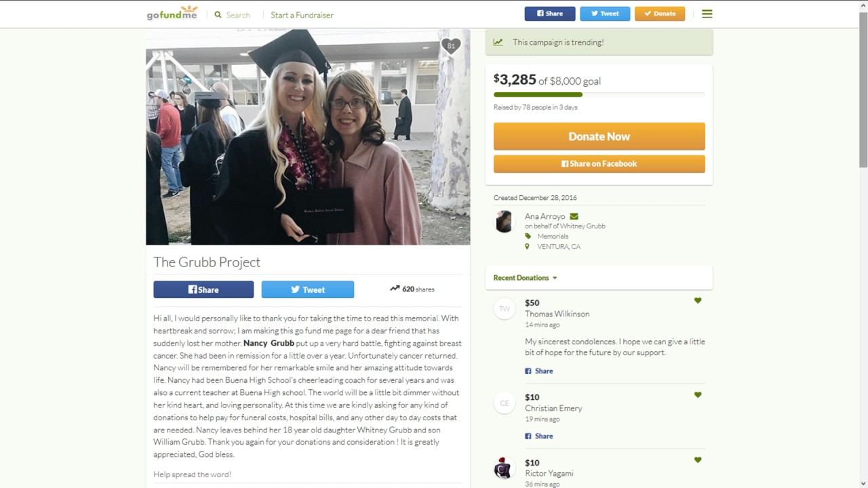This screenshot has width=868, height=488.
Task: Click the Search input field
Action: point(238,15)
